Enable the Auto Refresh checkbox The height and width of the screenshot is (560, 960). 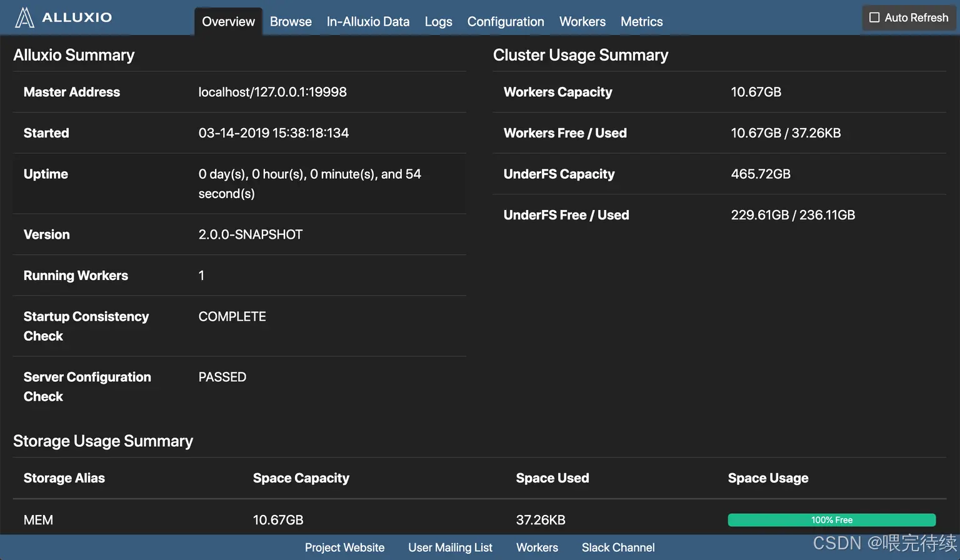[x=874, y=17]
